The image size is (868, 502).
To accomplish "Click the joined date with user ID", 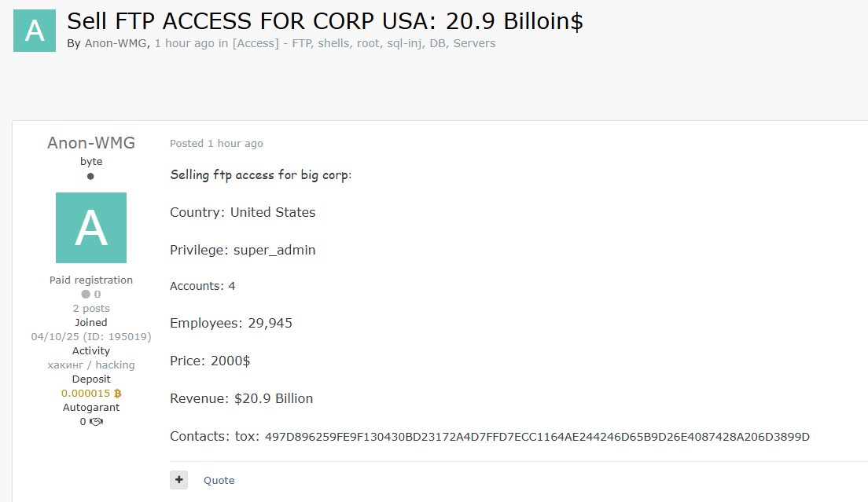I will [90, 337].
